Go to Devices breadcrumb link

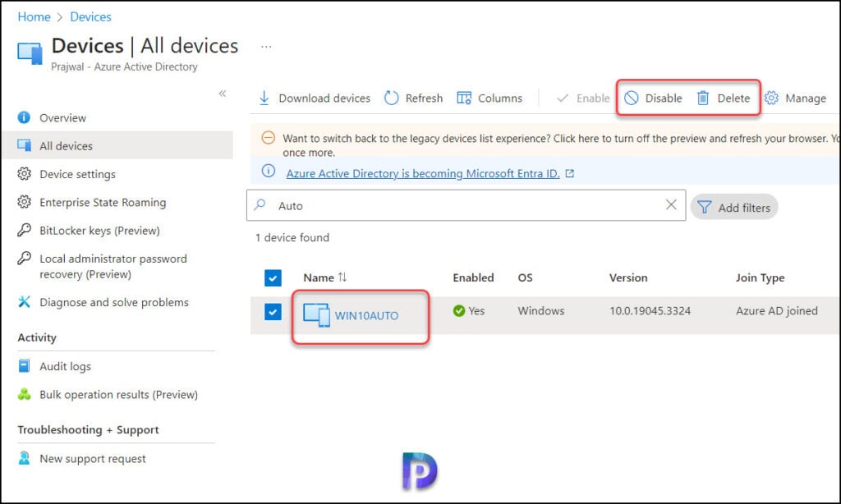90,16
